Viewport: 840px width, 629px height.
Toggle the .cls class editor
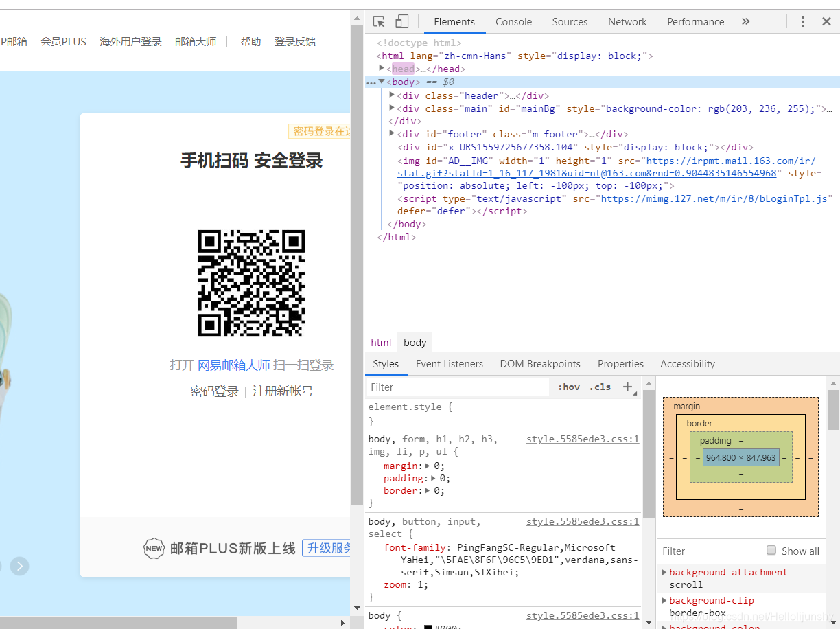tap(600, 387)
